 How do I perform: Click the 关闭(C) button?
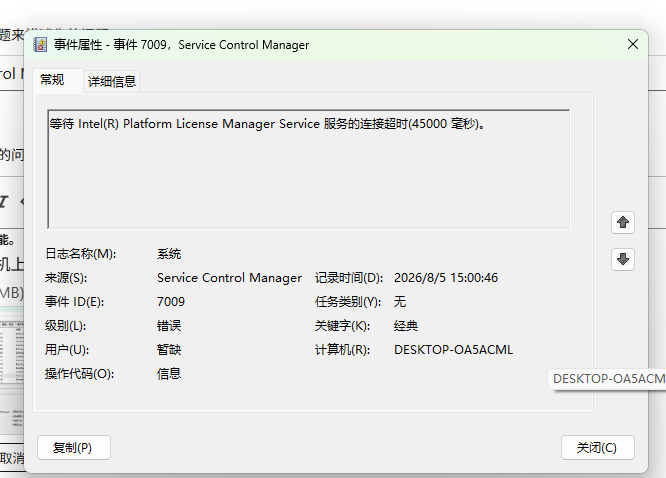[598, 447]
